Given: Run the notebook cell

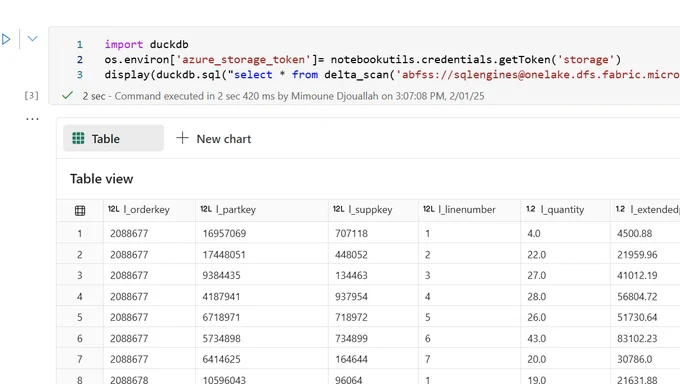Looking at the screenshot, I should coord(6,39).
